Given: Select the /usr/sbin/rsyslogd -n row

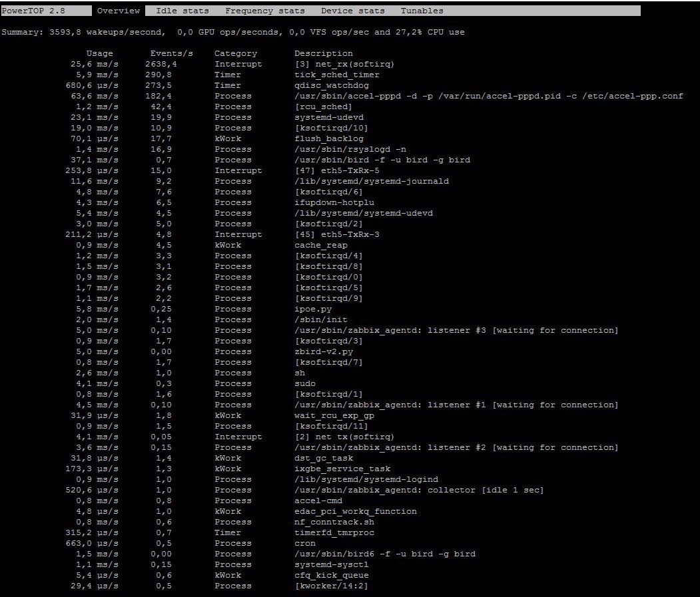Looking at the screenshot, I should coord(241,150).
